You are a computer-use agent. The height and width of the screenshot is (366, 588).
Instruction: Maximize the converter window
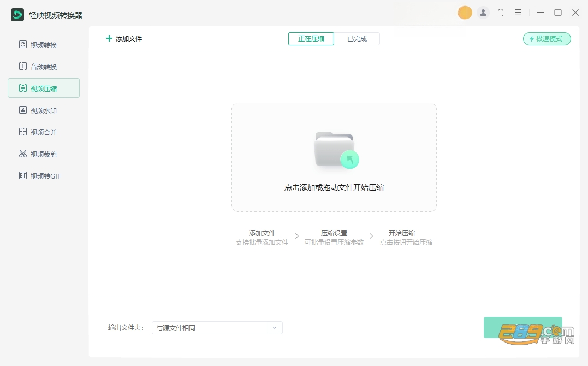[558, 13]
